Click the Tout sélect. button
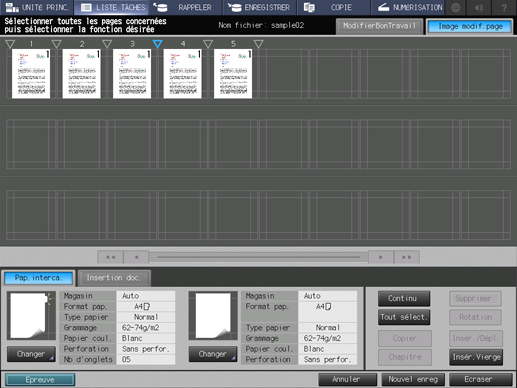 pos(404,317)
